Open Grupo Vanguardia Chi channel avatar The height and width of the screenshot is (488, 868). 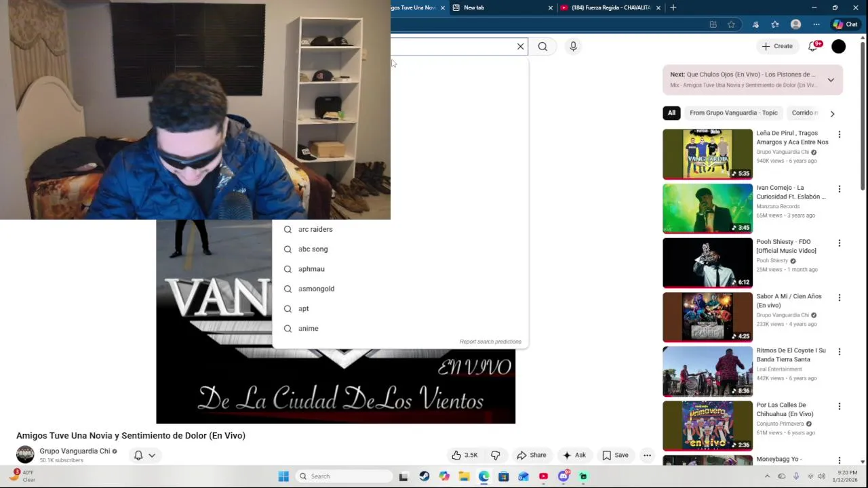coord(25,454)
